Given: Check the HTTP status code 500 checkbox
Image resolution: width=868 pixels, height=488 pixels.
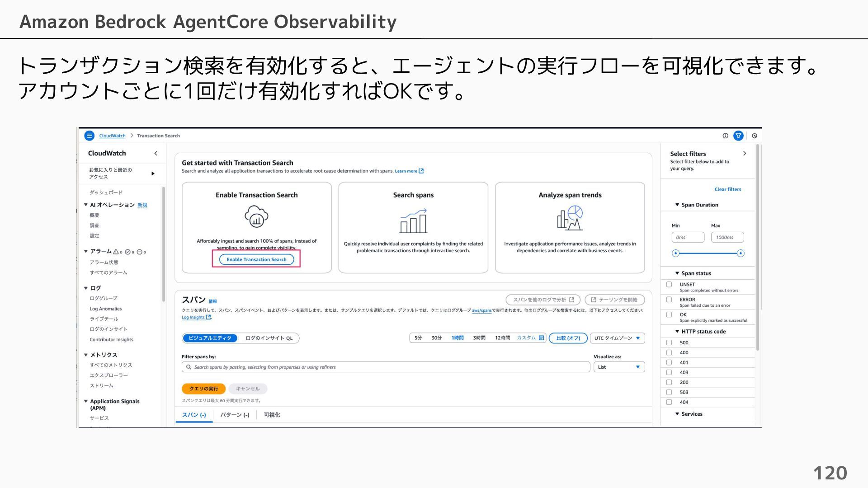Looking at the screenshot, I should tap(669, 343).
